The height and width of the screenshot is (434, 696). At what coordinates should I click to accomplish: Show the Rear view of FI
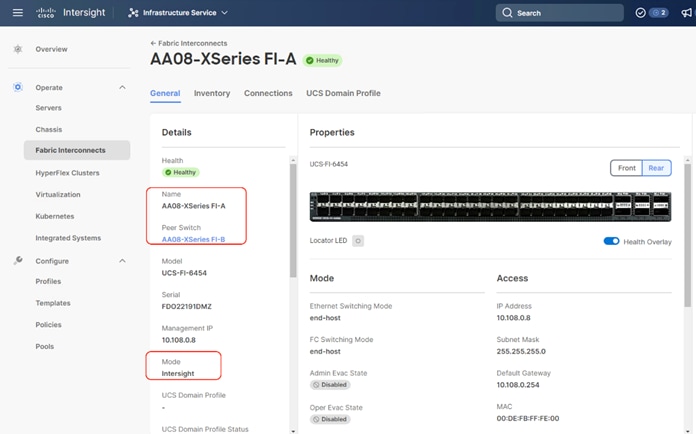[x=656, y=168]
